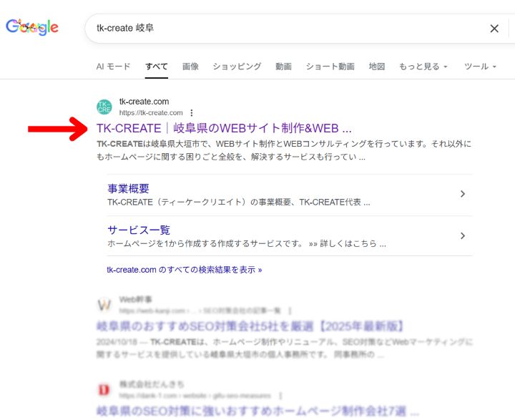Click chevron on the 事業概要 row
The height and width of the screenshot is (420, 515).
(463, 194)
